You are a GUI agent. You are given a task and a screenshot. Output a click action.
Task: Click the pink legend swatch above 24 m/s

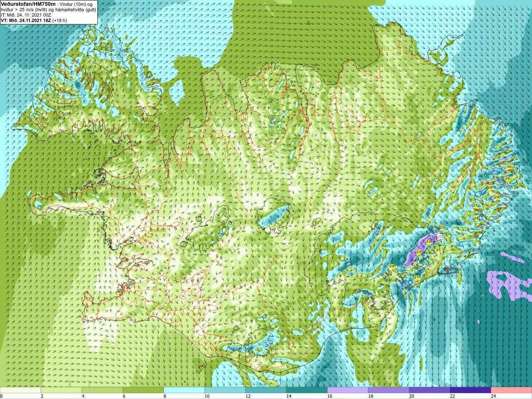(512, 390)
